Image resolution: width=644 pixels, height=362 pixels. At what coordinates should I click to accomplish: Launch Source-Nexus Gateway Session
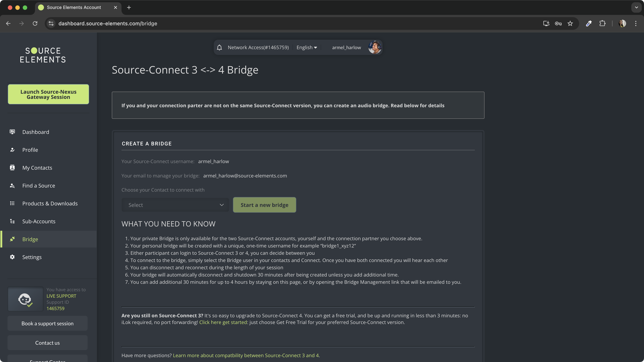[48, 94]
